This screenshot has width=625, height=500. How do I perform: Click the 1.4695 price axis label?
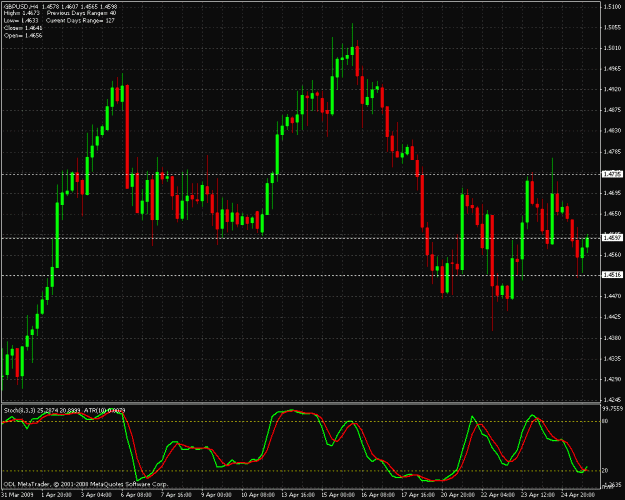coord(612,193)
